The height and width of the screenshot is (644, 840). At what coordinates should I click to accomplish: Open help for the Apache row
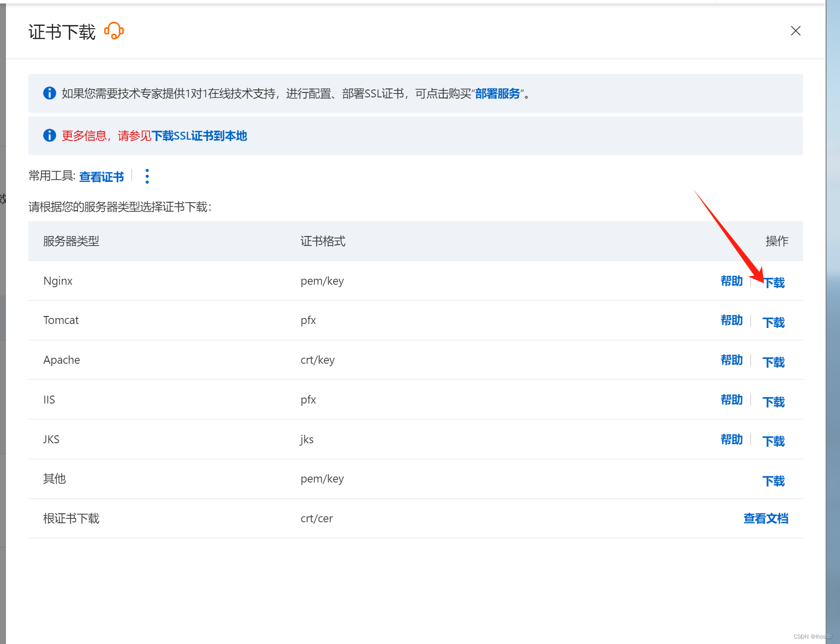[732, 360]
